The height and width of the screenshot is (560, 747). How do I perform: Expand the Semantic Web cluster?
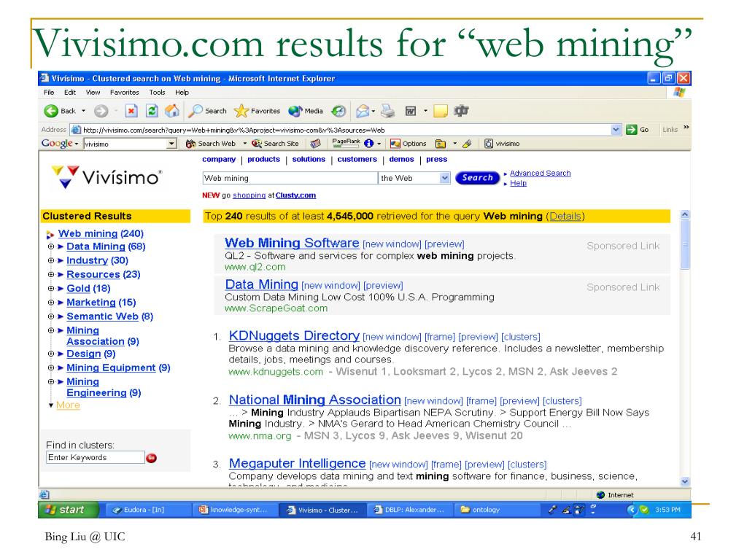[51, 316]
